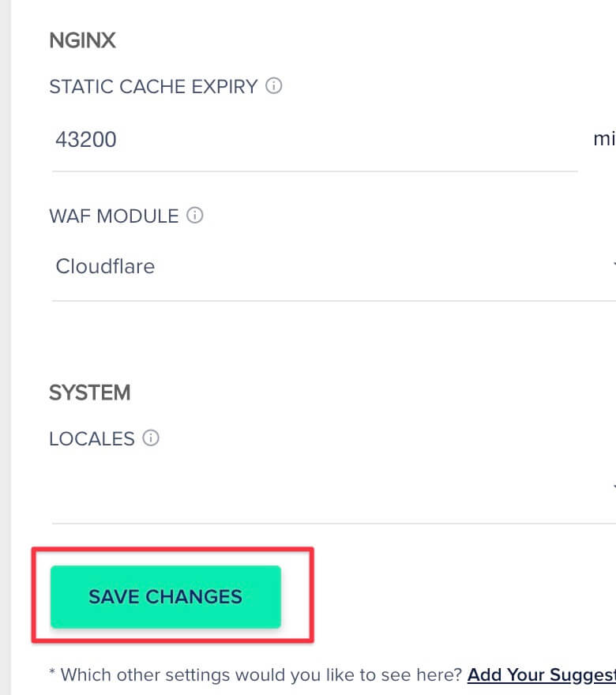Select the Cloudflare value text
Viewport: 616px width, 695px height.
(x=105, y=266)
